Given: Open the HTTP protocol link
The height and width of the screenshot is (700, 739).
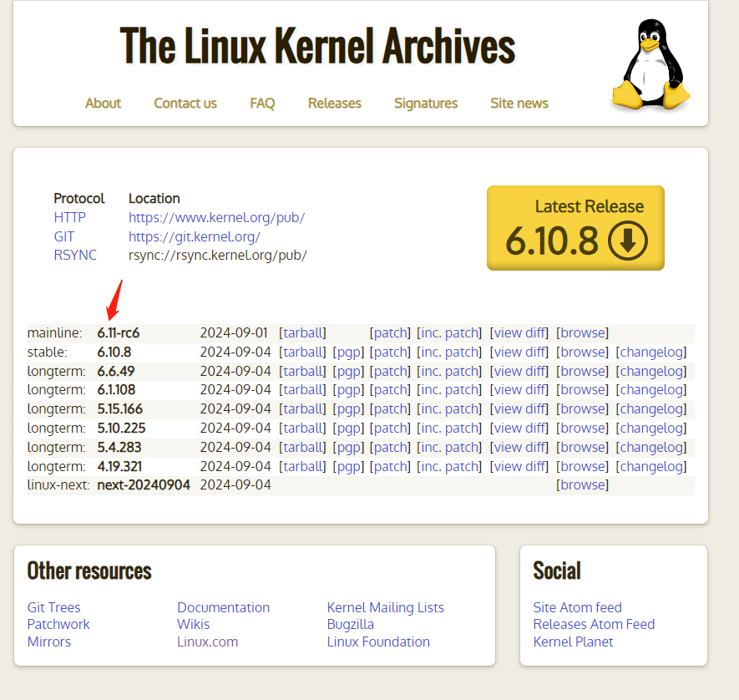Looking at the screenshot, I should coord(70,217).
